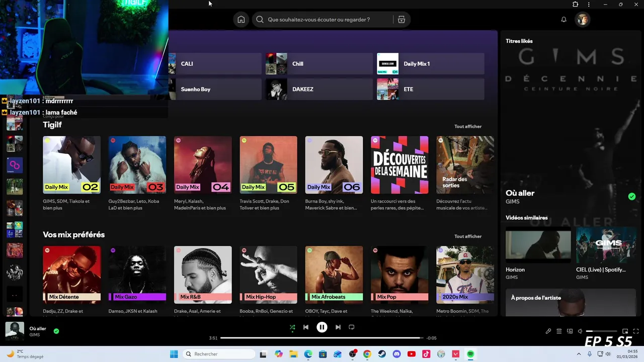Screen dimensions: 644x362
Task: Toggle repeat mode
Action: 352,327
